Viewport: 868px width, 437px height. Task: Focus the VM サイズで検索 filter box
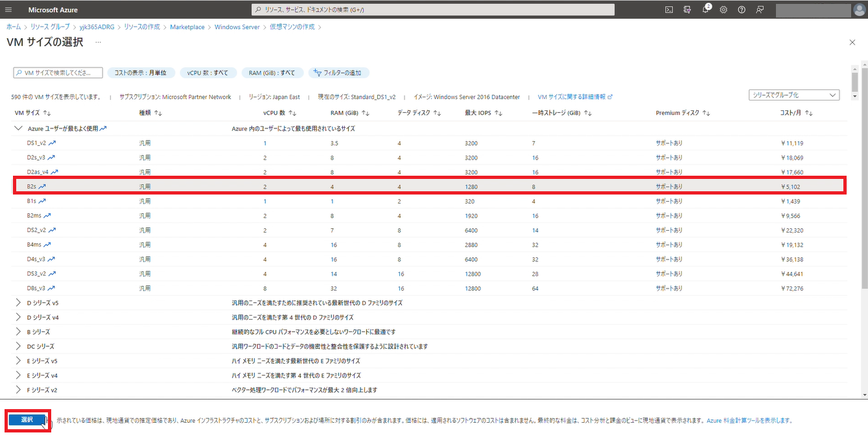click(58, 73)
